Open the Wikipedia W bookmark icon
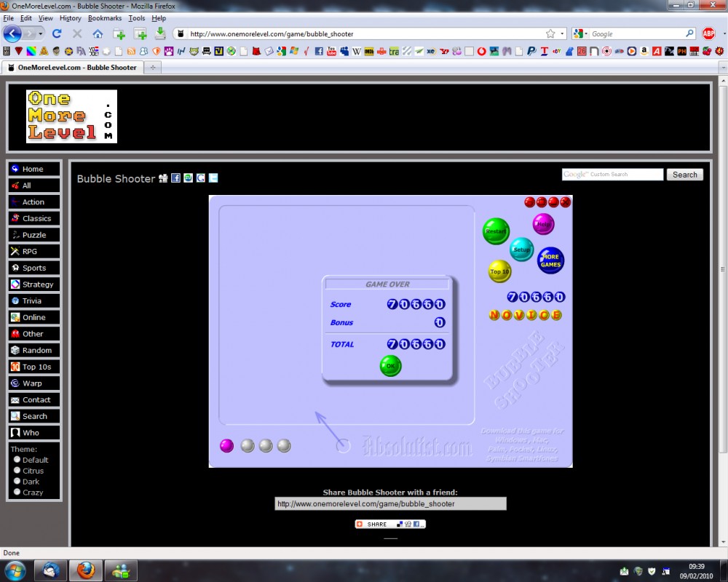The width and height of the screenshot is (728, 582). [x=357, y=51]
